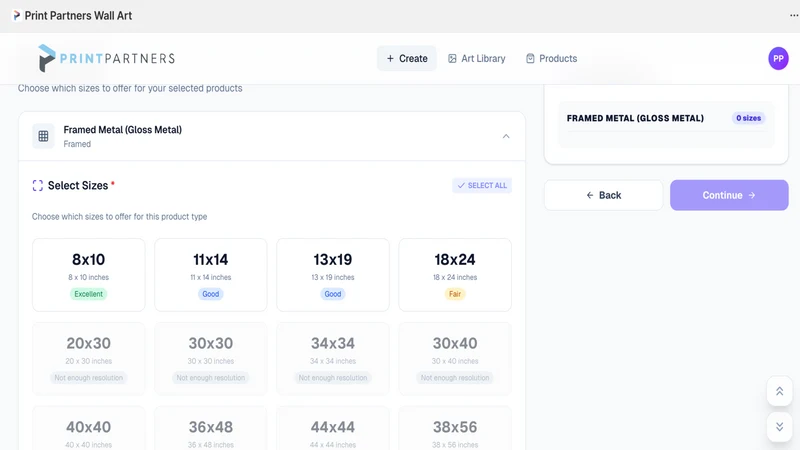Viewport: 800px width, 450px height.
Task: Click the Create button
Action: [407, 58]
